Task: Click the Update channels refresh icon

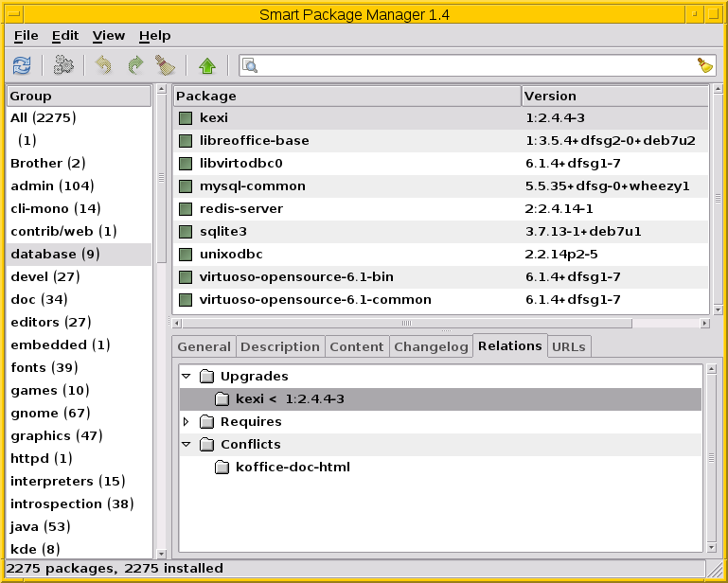Action: [x=21, y=65]
